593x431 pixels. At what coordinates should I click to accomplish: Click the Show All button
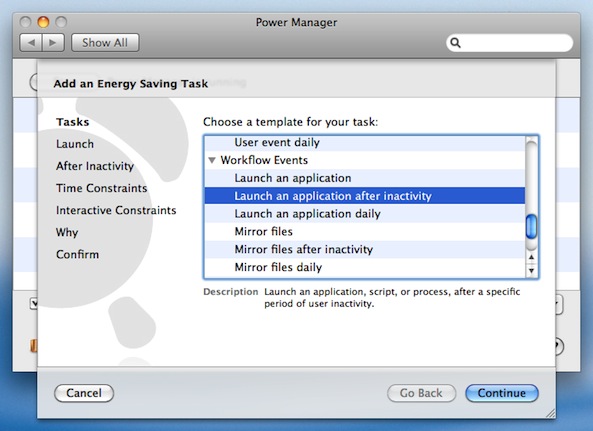point(105,42)
